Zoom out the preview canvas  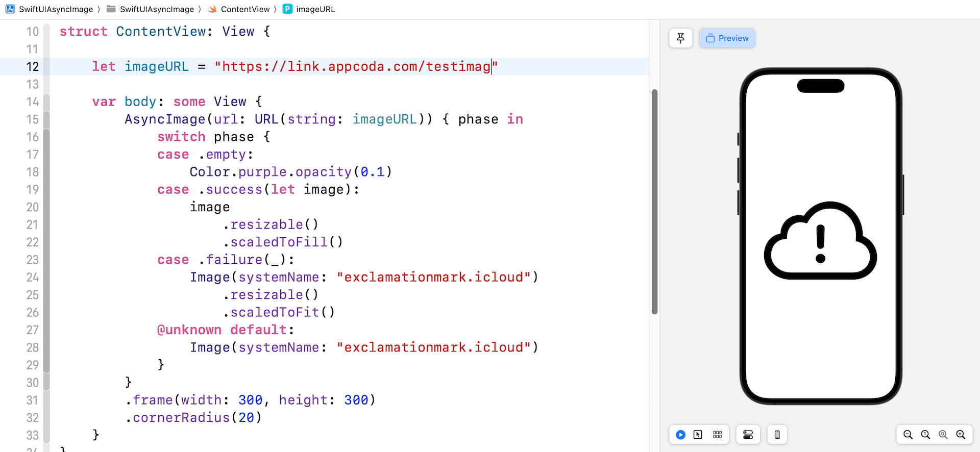[908, 435]
